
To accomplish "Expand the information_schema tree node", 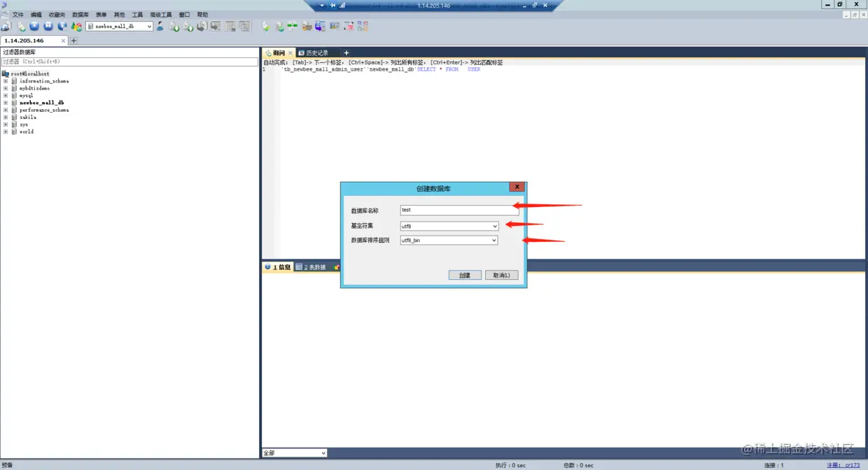I will (6, 81).
